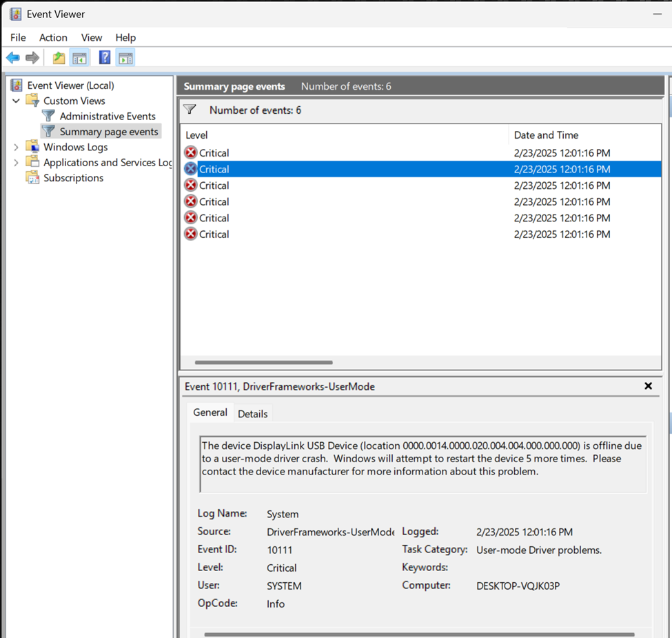
Task: Select the fifth Critical event row
Action: 421,218
